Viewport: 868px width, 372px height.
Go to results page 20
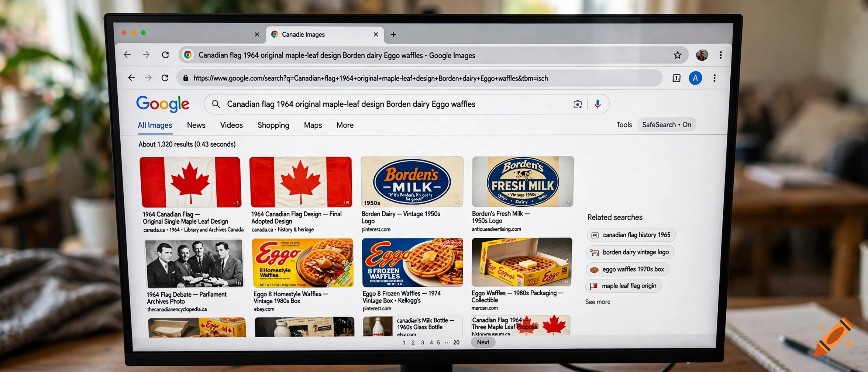click(457, 342)
